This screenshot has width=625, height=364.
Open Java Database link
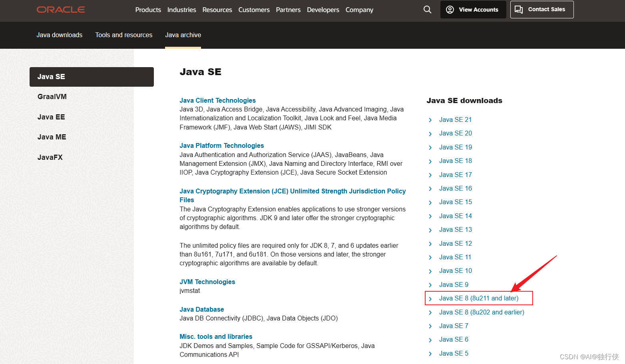pos(202,309)
